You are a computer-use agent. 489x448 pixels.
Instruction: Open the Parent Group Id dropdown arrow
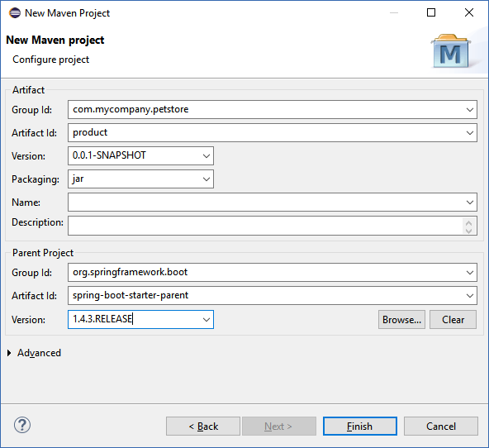point(470,273)
